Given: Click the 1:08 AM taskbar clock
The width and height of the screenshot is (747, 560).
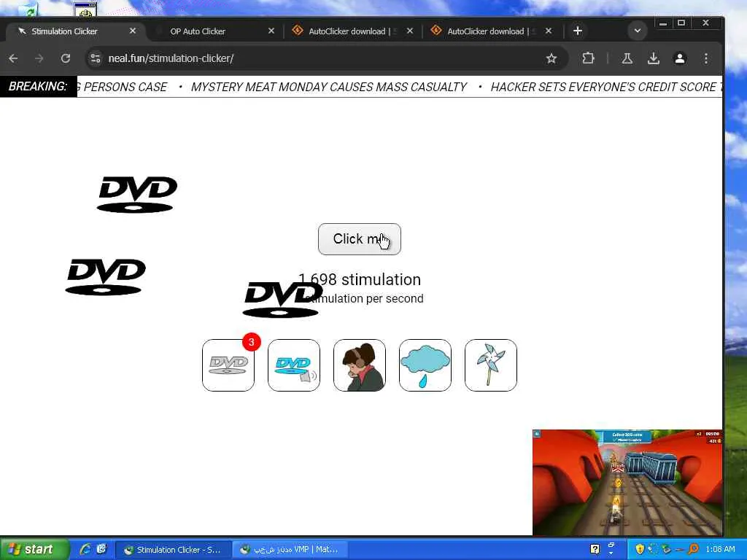Looking at the screenshot, I should click(x=720, y=549).
